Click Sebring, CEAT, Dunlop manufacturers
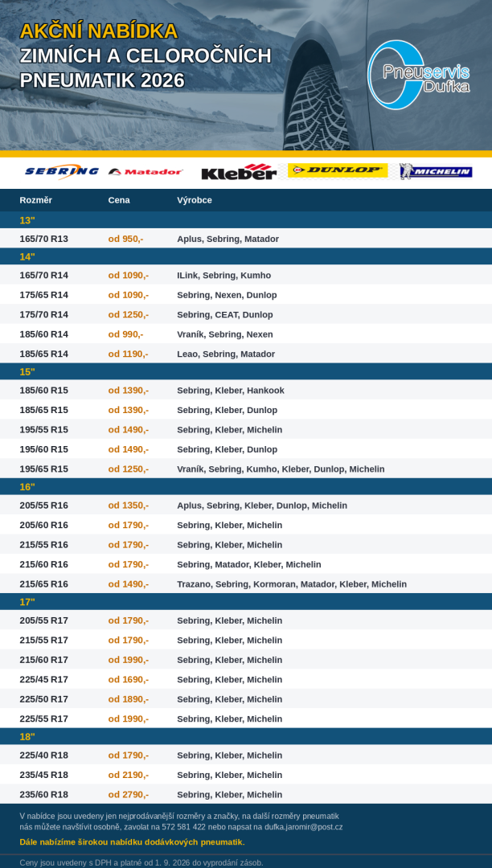The image size is (492, 868). (224, 315)
